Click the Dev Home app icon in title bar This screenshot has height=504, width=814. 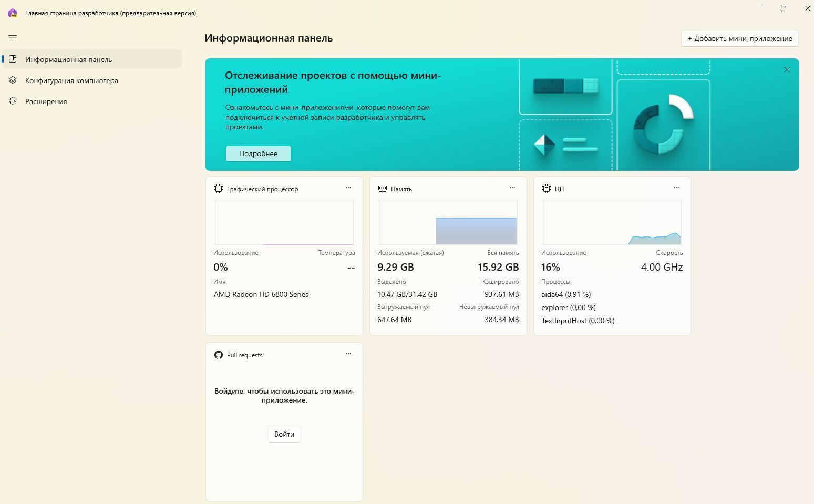click(x=13, y=13)
